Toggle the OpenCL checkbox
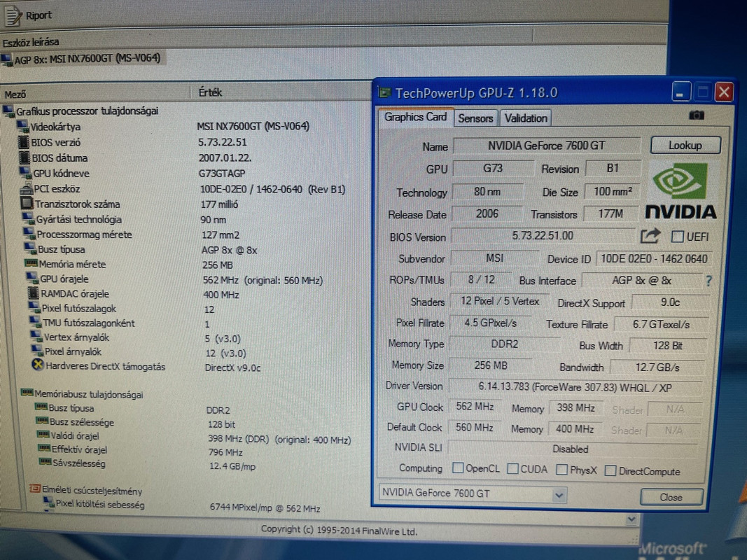Screen dimensions: 747x560 (x=458, y=468)
